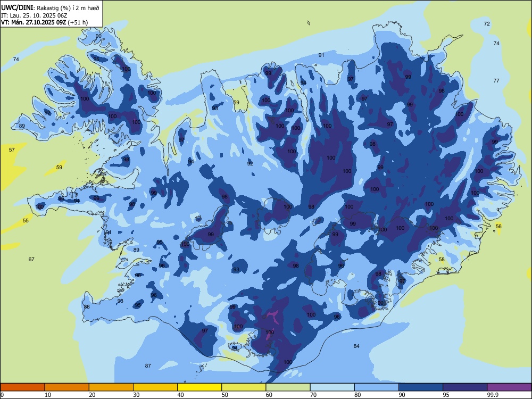This screenshot has width=532, height=399.
Task: Click the humidity value '87' on the map
Action: point(148,366)
